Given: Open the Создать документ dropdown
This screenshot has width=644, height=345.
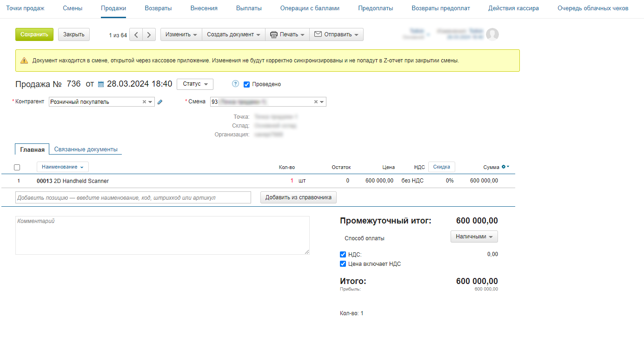Looking at the screenshot, I should click(x=233, y=35).
